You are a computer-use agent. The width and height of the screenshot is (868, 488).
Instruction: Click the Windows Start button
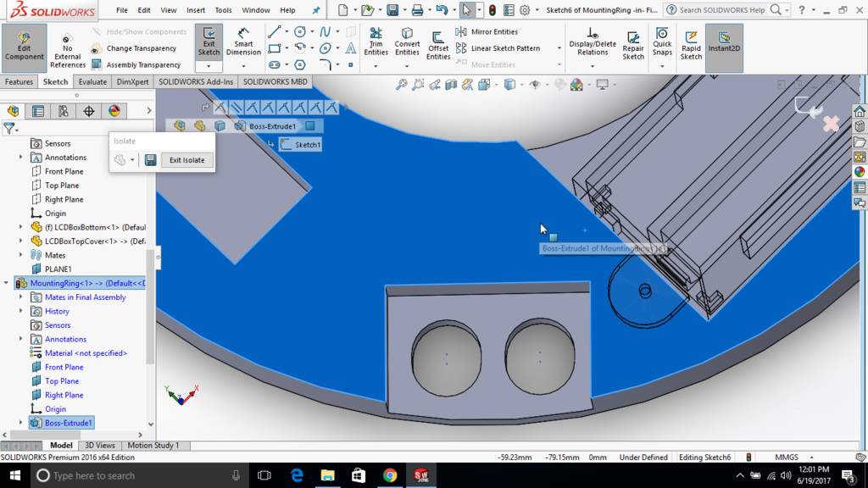pos(15,475)
